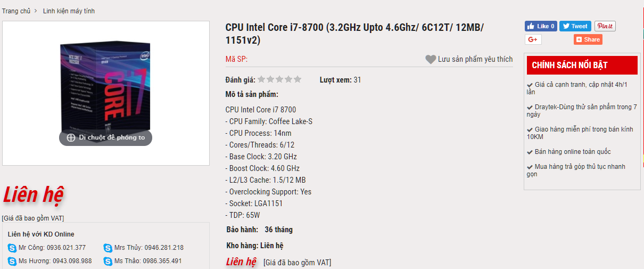Click the Google Plus share icon
Screen dimensions: 644x269
[533, 39]
